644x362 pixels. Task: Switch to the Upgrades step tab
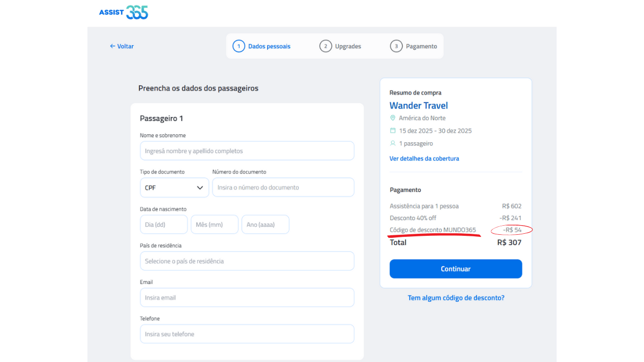[348, 46]
